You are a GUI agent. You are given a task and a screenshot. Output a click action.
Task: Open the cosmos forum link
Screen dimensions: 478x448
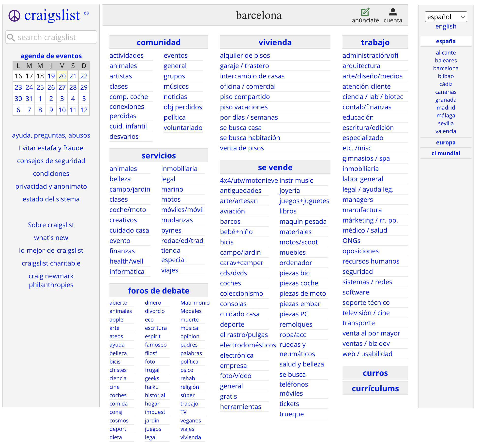119,421
